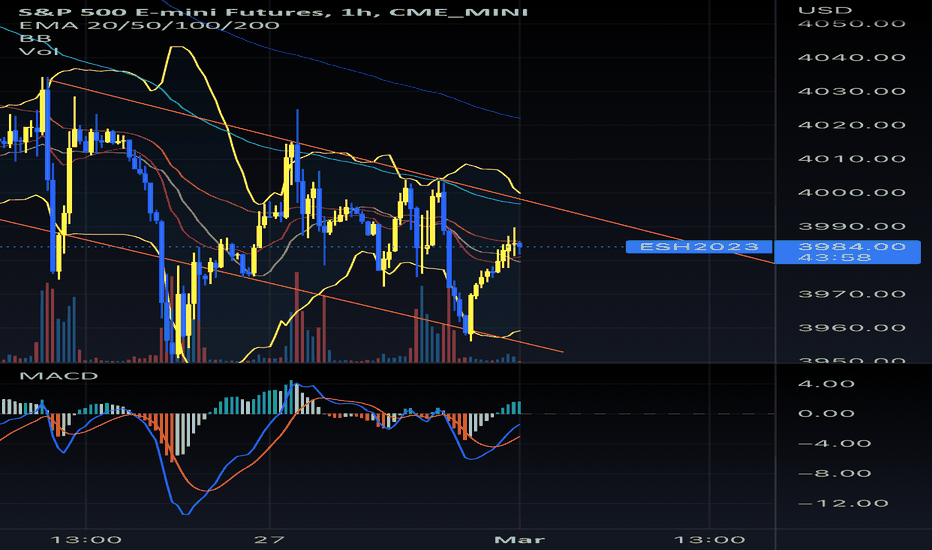Click the 4040.00 price axis value
Image resolution: width=932 pixels, height=550 pixels.
point(852,58)
